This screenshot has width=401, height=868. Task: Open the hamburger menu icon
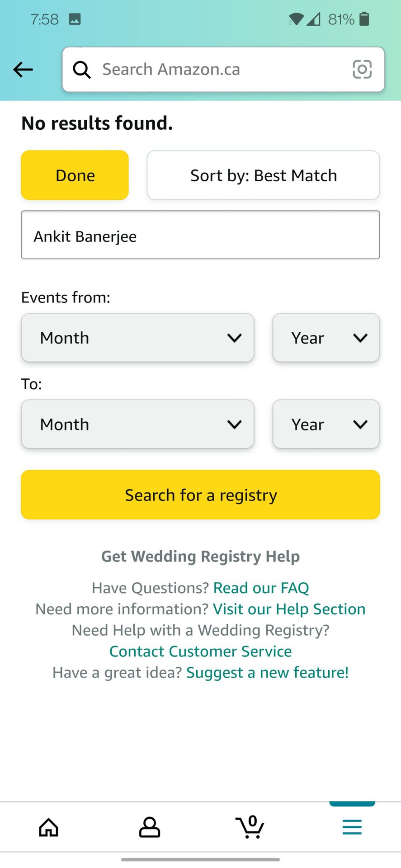pos(352,827)
